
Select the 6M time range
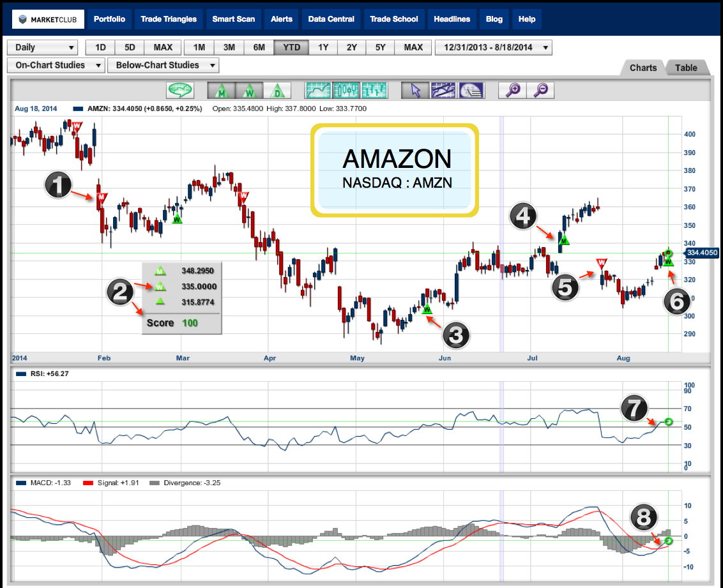point(259,47)
